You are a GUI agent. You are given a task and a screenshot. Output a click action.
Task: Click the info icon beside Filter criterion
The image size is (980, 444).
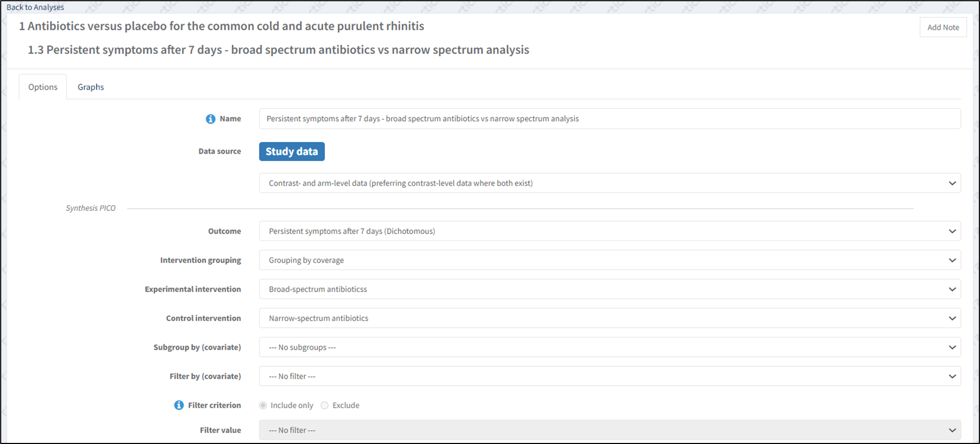coord(179,405)
